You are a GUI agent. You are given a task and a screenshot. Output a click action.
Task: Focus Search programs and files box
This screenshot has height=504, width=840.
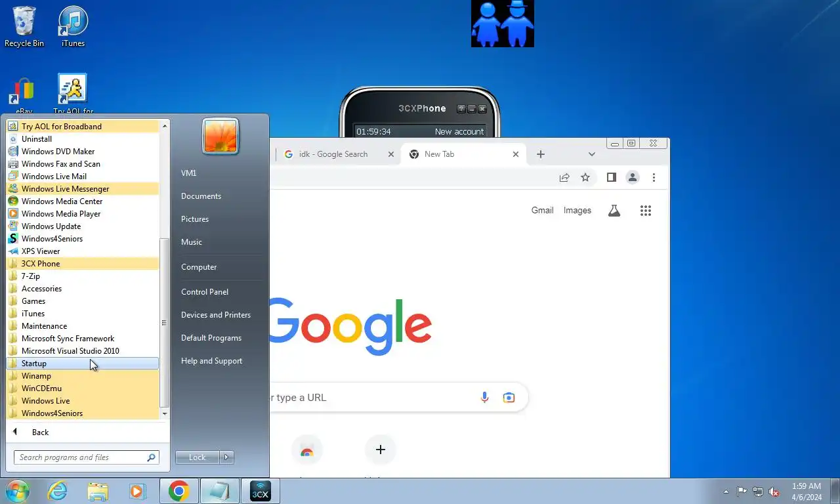pyautogui.click(x=87, y=457)
